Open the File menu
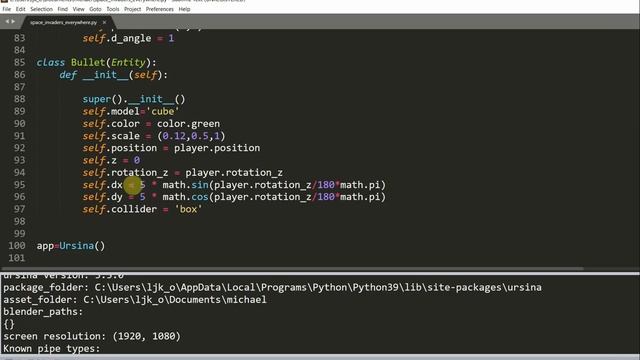 coord(7,9)
